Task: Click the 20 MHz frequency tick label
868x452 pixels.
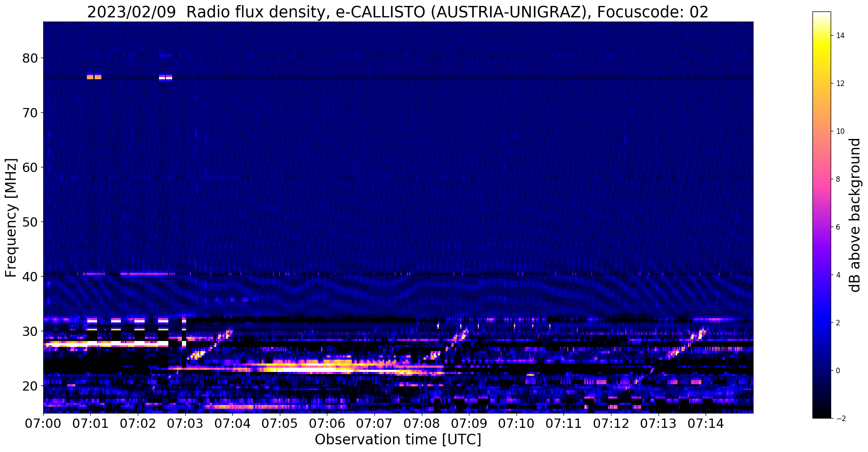Action: (x=30, y=386)
